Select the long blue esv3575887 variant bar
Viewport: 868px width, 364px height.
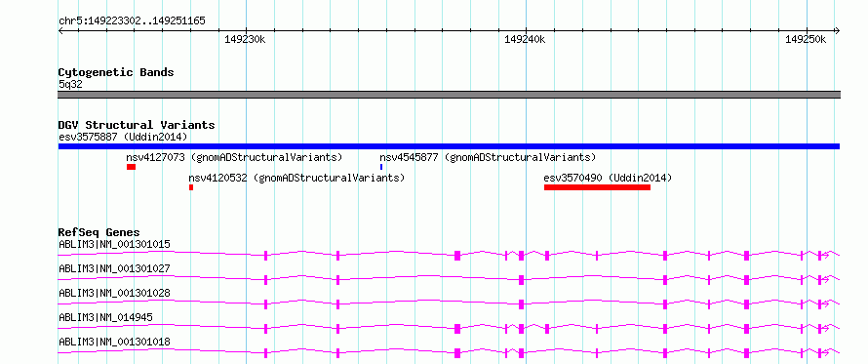click(x=449, y=146)
